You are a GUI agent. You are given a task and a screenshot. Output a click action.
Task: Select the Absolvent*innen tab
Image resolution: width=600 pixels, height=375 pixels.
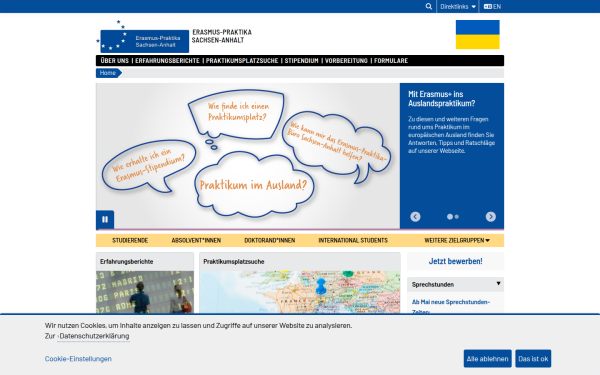[196, 240]
